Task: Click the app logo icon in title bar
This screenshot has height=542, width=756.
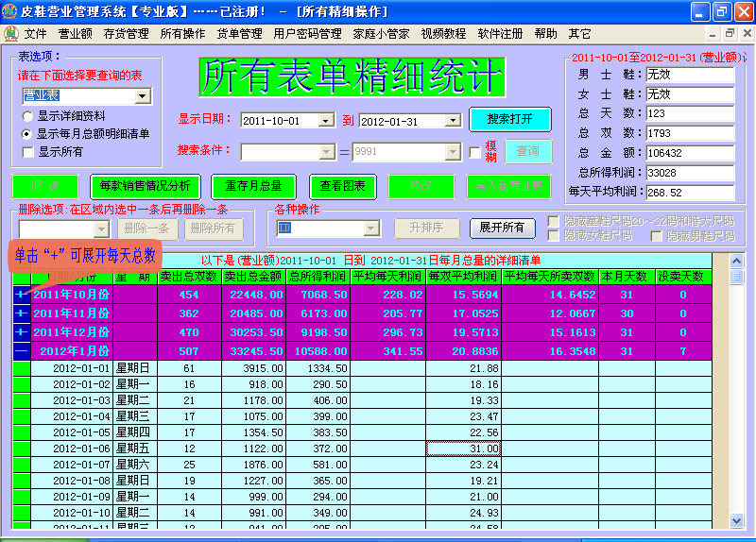Action: pos(9,11)
